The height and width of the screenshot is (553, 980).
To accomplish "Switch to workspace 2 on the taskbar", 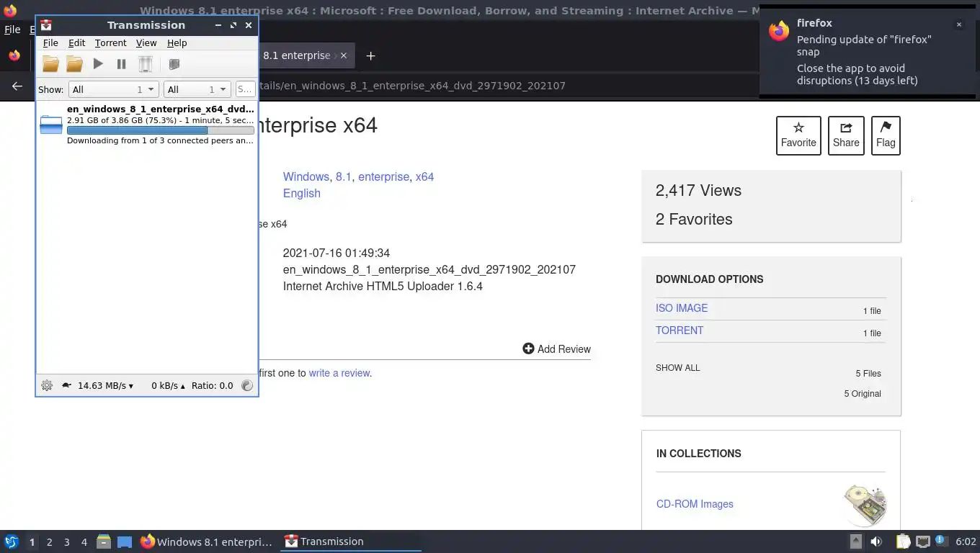I will tap(49, 542).
